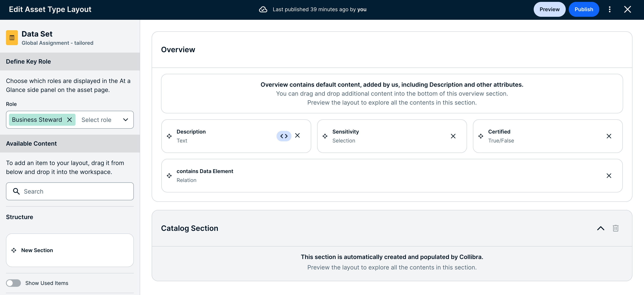
Task: Open the Select role dropdown arrow
Action: coord(125,120)
